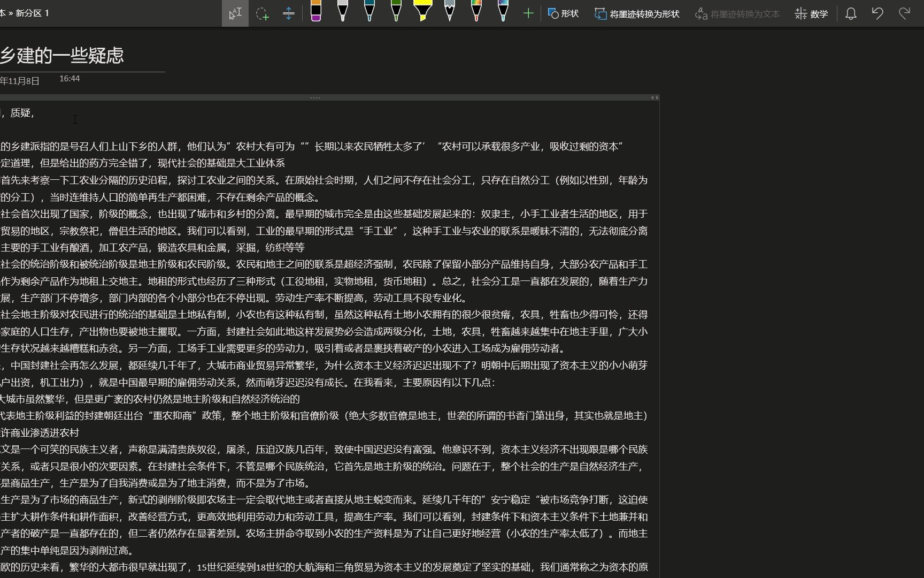The height and width of the screenshot is (578, 924).
Task: Open the 新分区 1 section breadcrumb
Action: (32, 13)
